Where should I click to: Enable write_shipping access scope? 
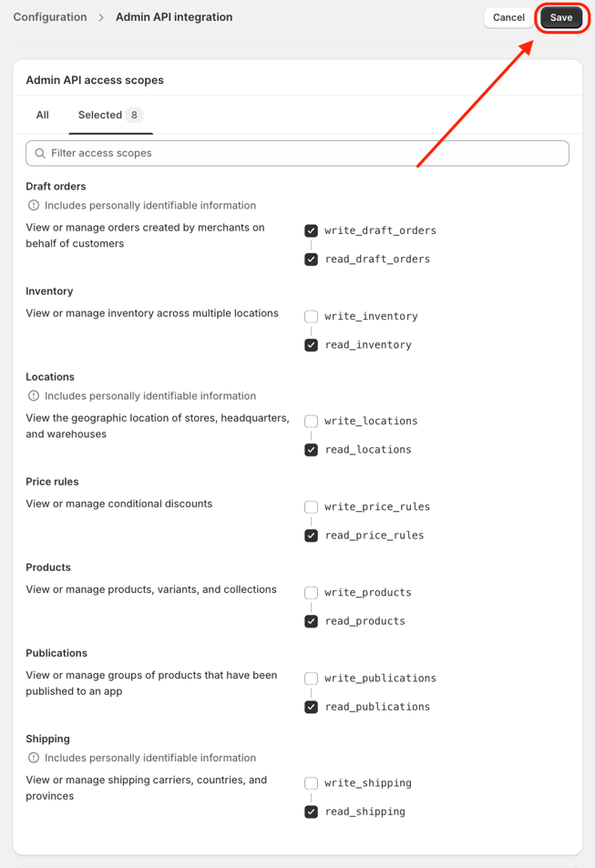pyautogui.click(x=312, y=783)
